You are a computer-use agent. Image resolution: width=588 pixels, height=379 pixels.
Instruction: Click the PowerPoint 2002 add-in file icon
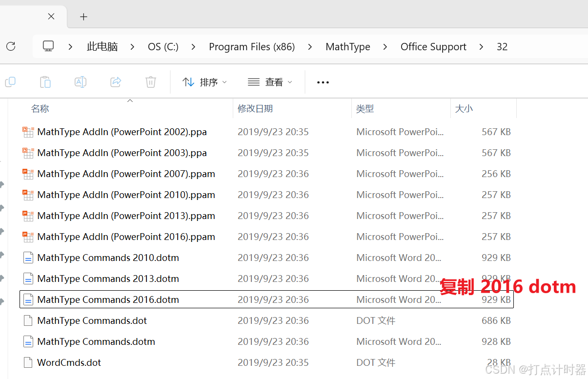[x=28, y=132]
